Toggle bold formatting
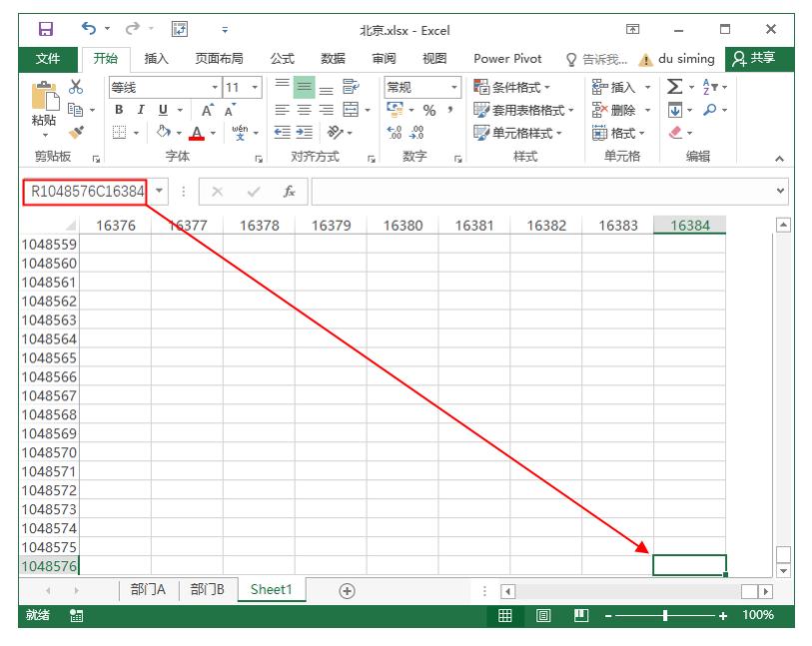The image size is (812, 646). click(x=119, y=110)
